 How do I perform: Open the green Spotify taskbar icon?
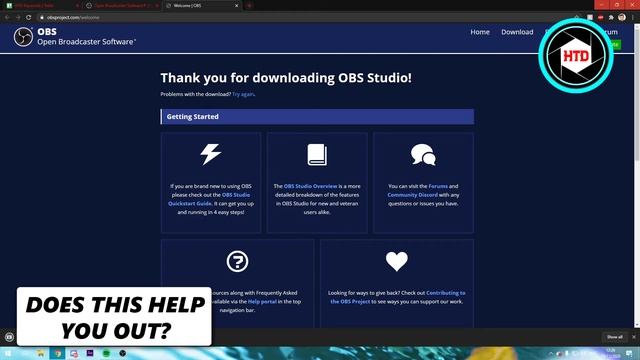tap(106, 353)
